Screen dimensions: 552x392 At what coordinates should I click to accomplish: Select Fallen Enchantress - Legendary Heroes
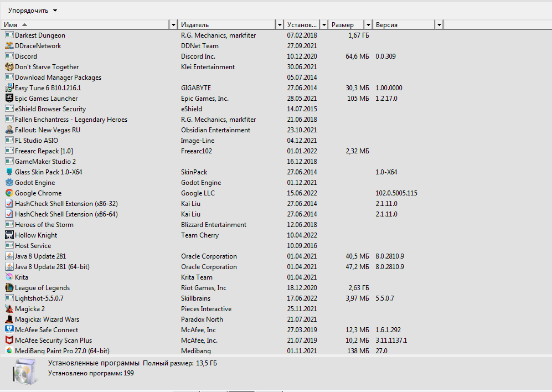pos(223,120)
